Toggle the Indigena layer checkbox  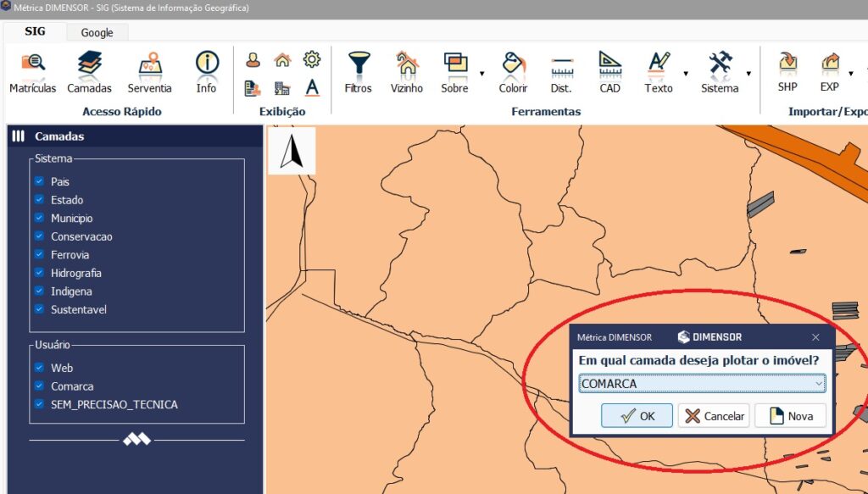[39, 291]
